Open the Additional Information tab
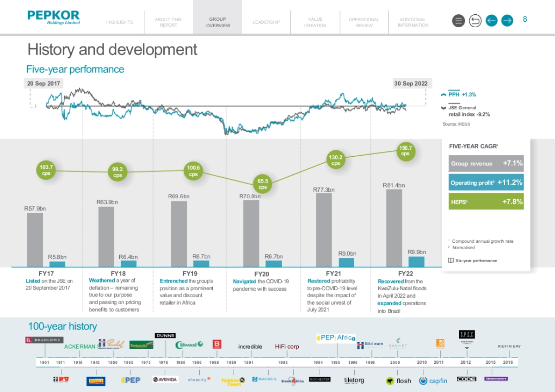Screen dimensions: 555x392 click(x=413, y=22)
